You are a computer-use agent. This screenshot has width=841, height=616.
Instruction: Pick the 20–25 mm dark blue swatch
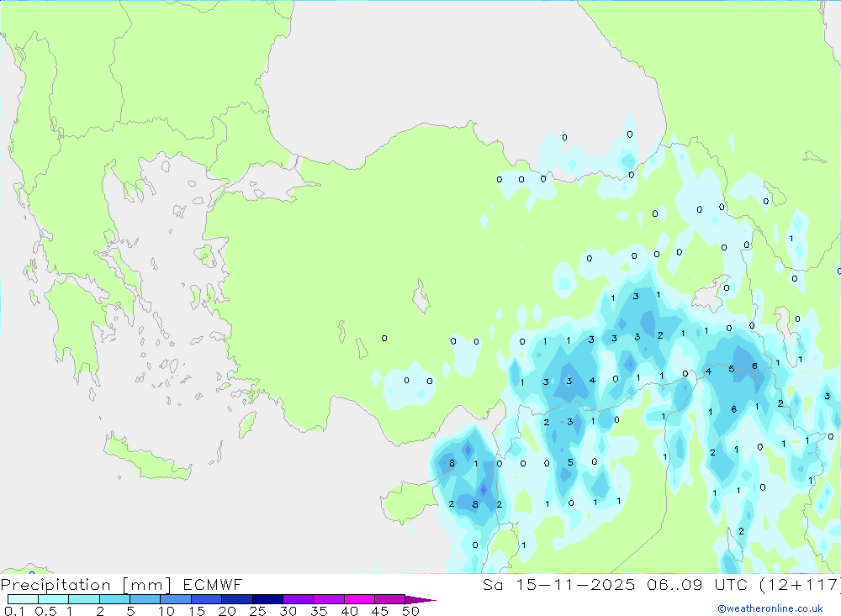point(237,599)
